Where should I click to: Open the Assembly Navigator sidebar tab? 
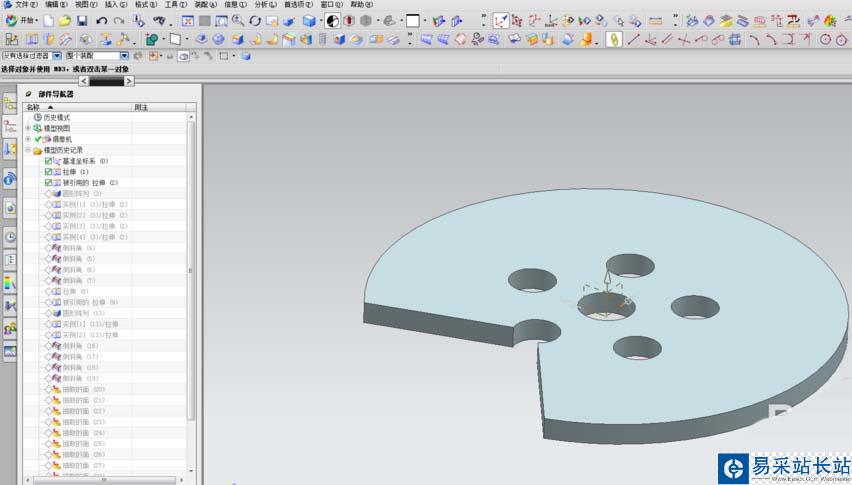10,104
